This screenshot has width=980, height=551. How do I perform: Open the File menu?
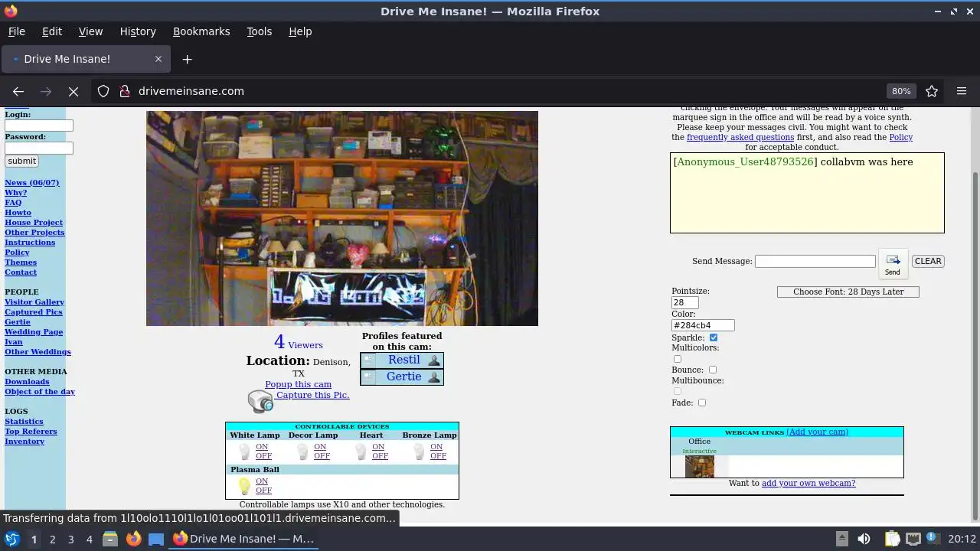click(17, 31)
